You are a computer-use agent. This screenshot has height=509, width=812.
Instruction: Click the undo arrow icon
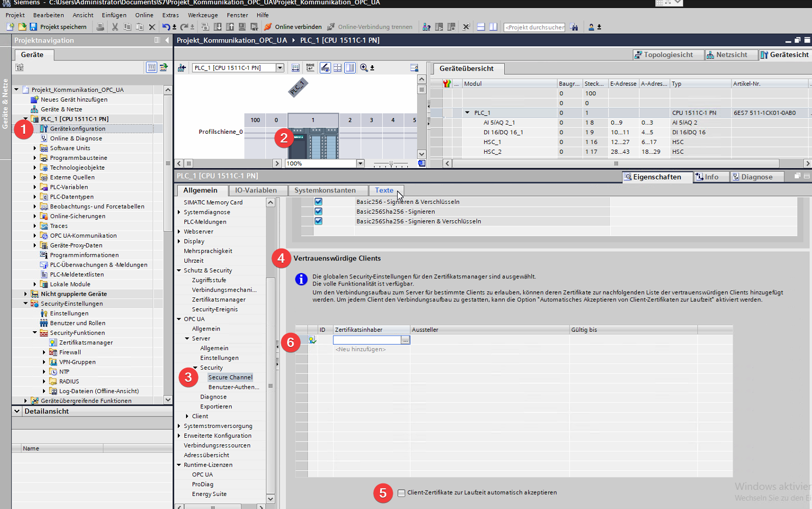[166, 27]
